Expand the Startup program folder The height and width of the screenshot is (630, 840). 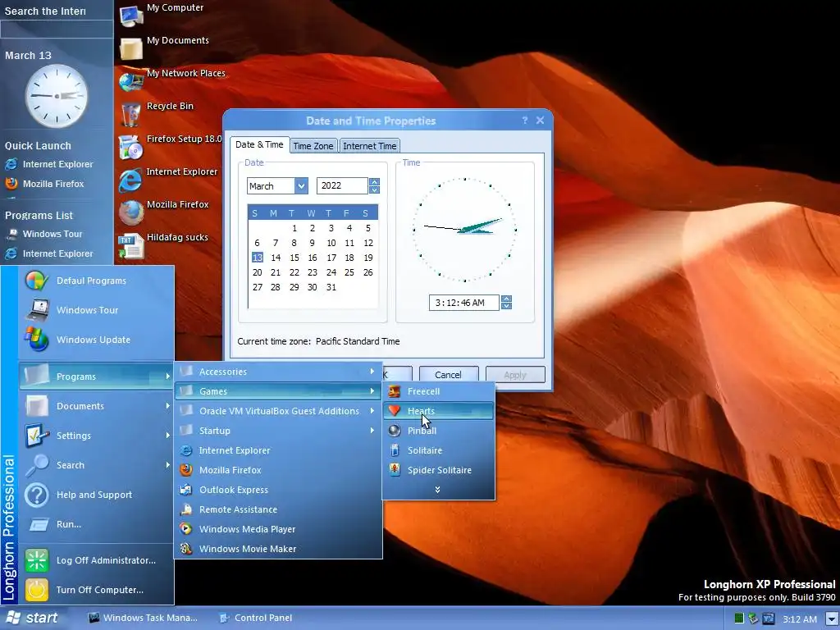278,431
